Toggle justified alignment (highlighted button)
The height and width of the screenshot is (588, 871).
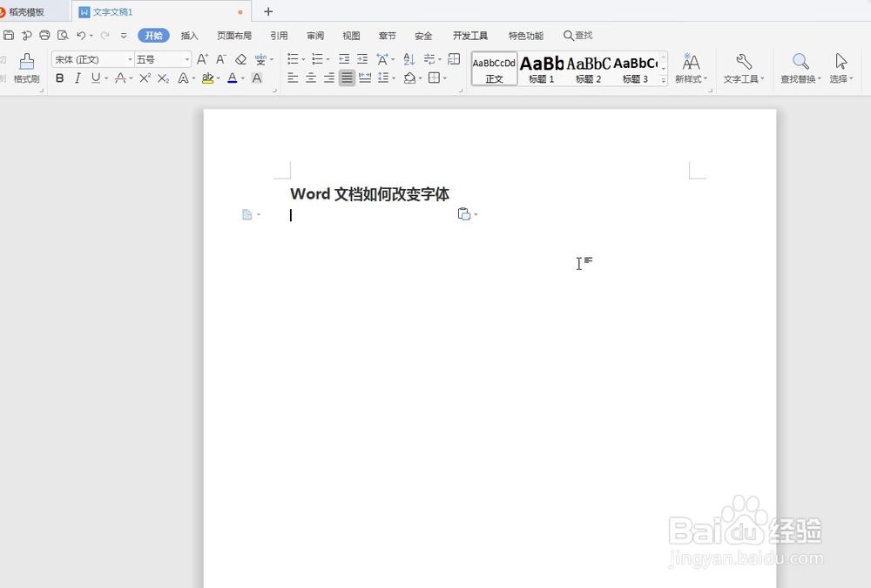click(x=348, y=78)
